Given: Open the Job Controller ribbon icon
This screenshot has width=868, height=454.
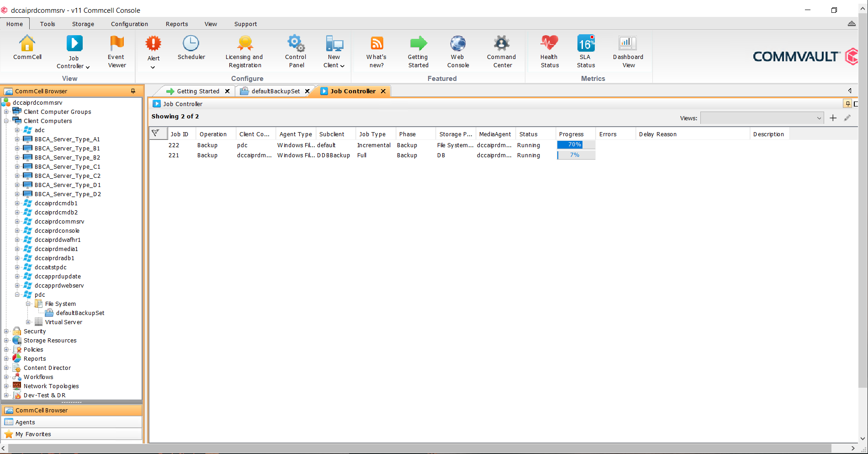Looking at the screenshot, I should click(x=74, y=43).
